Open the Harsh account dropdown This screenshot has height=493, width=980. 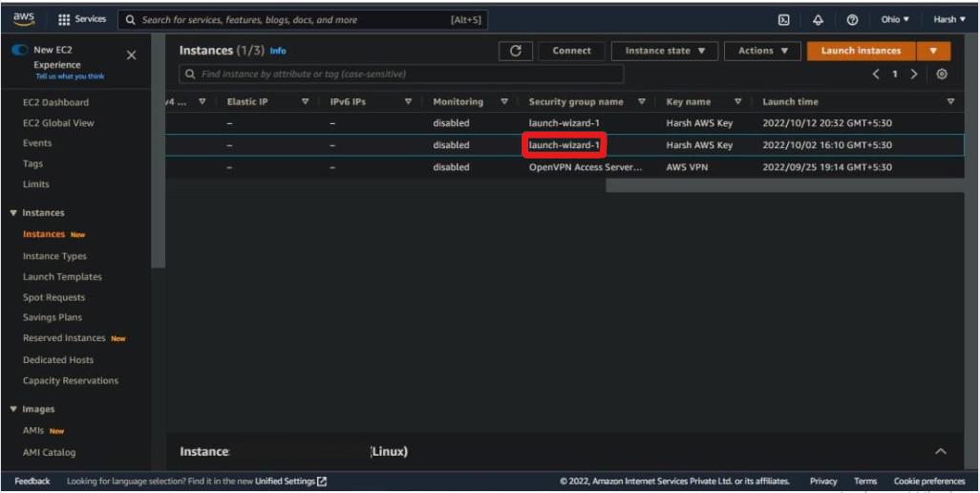(949, 19)
